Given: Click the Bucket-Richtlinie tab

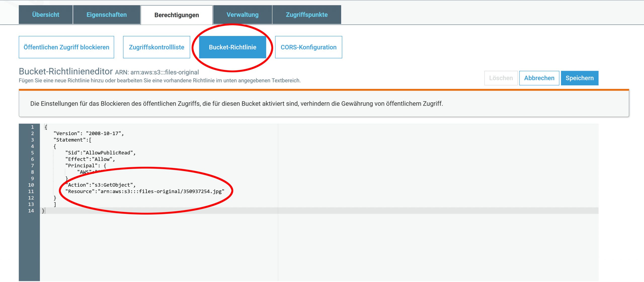Looking at the screenshot, I should (x=232, y=47).
